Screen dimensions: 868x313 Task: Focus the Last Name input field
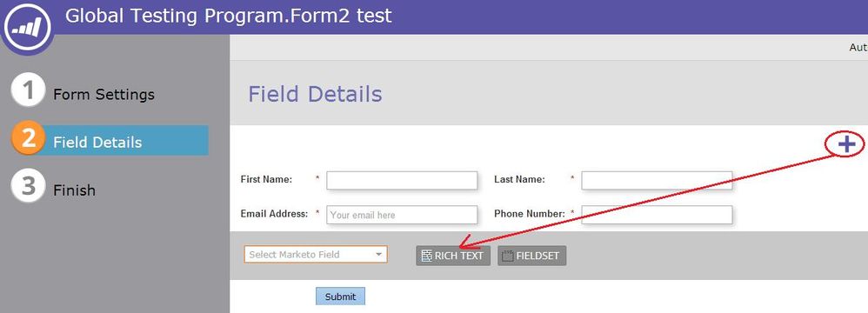click(658, 180)
